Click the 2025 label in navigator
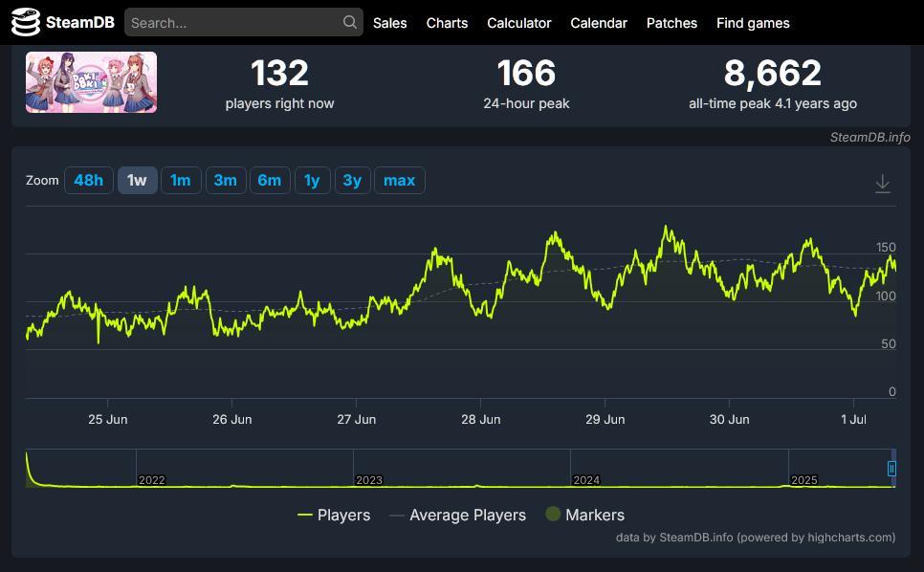The width and height of the screenshot is (924, 572). tap(803, 480)
